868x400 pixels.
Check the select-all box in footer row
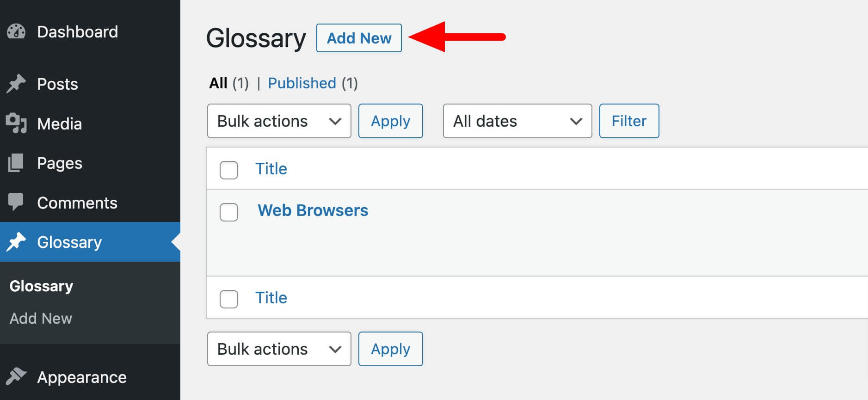[x=229, y=299]
